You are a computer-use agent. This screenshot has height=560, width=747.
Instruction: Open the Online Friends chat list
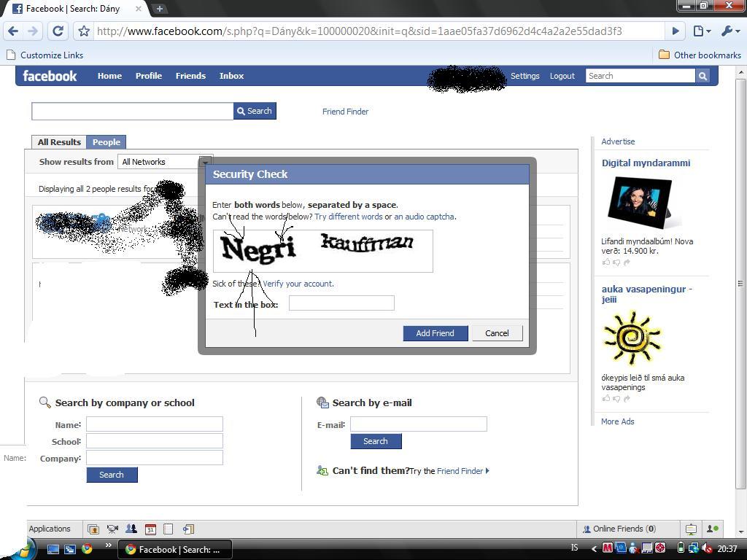point(619,529)
